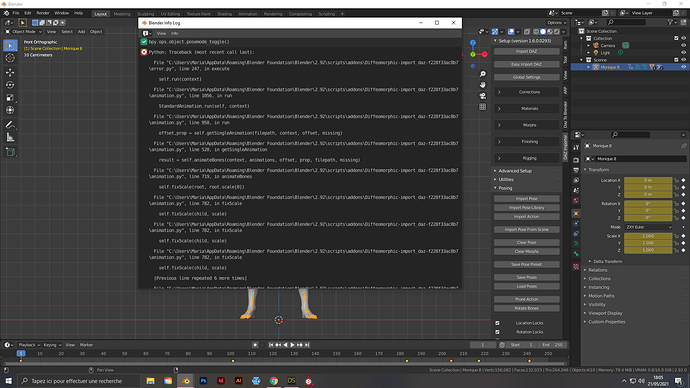Open the Output properties tab
The width and height of the screenshot is (690, 388).
576,170
